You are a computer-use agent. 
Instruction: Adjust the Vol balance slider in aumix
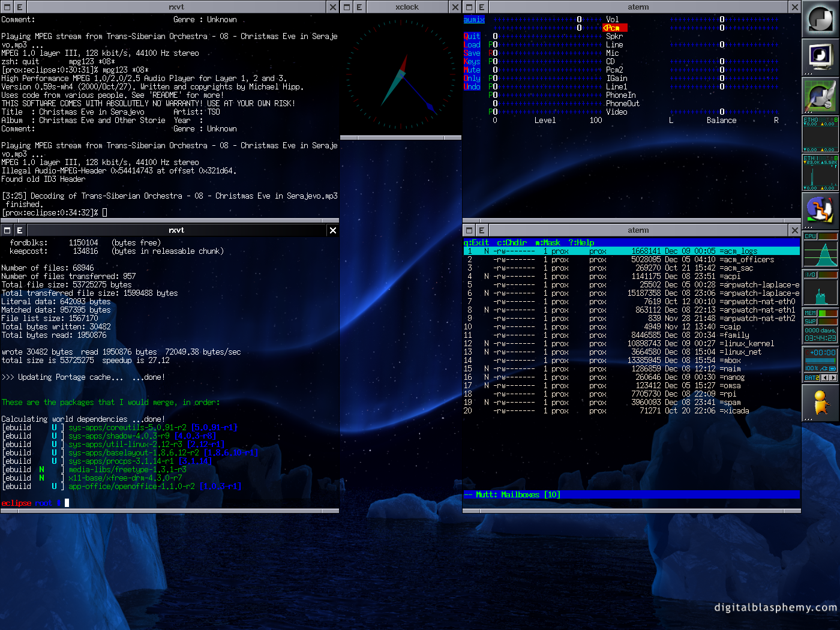click(724, 20)
